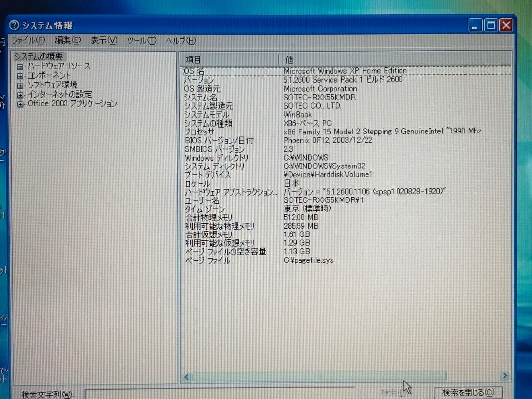Image resolution: width=532 pixels, height=399 pixels.
Task: Select コンポーネント tree item
Action: pos(49,75)
